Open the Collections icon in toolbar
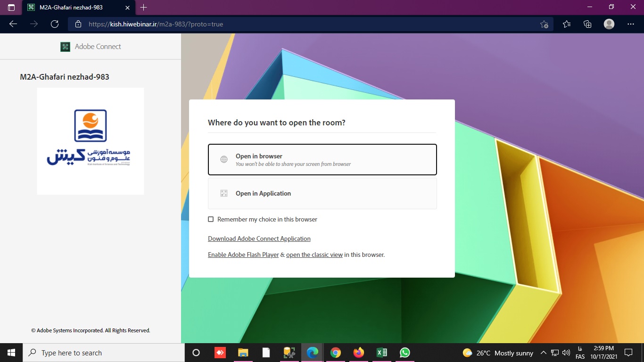This screenshot has height=362, width=644. click(x=587, y=24)
